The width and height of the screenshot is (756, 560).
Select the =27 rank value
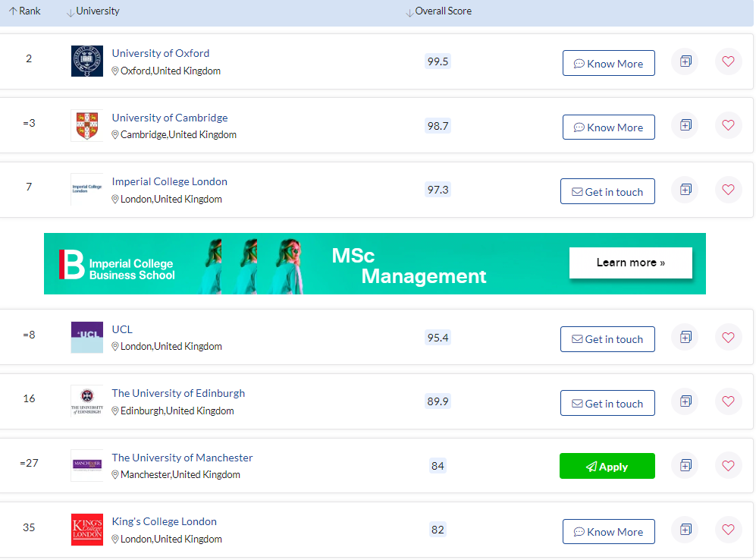(x=29, y=463)
